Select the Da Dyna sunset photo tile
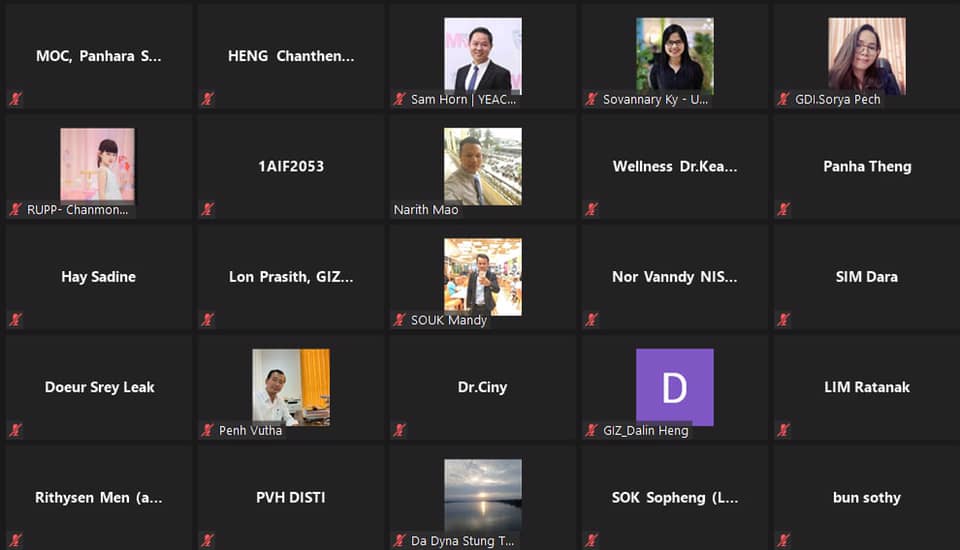 pyautogui.click(x=483, y=497)
